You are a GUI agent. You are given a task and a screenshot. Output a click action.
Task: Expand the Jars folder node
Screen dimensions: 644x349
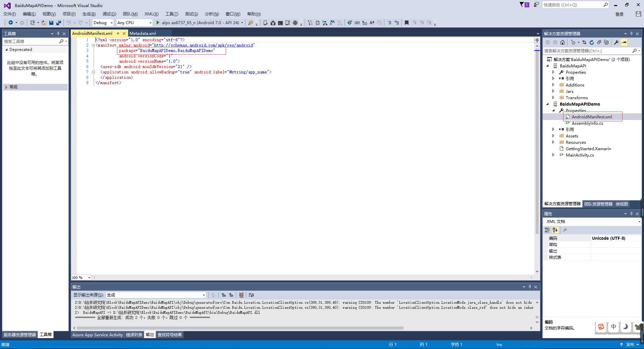coord(553,91)
